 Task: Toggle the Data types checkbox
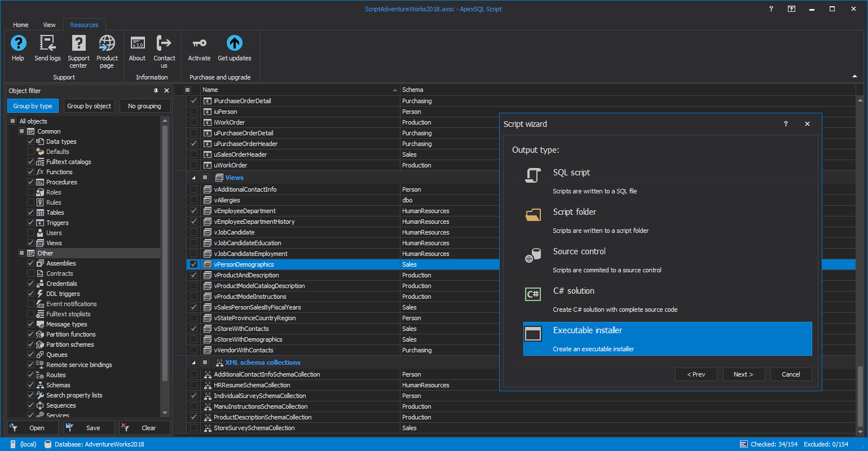point(30,142)
